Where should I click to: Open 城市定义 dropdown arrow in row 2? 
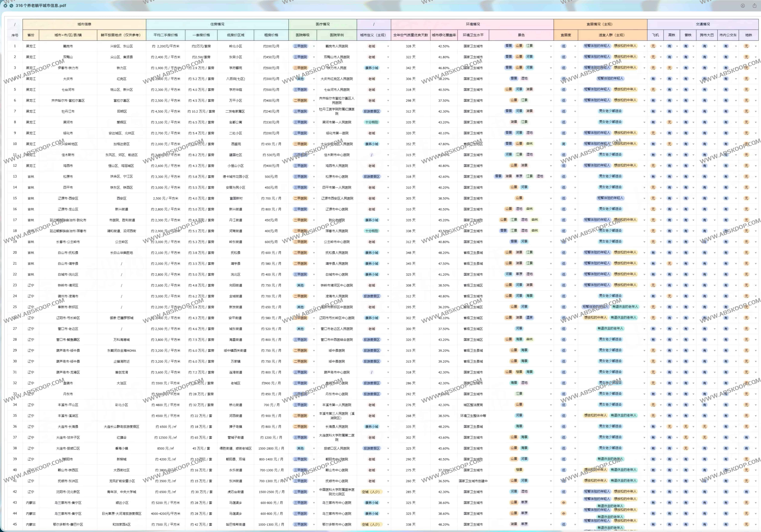(x=388, y=57)
